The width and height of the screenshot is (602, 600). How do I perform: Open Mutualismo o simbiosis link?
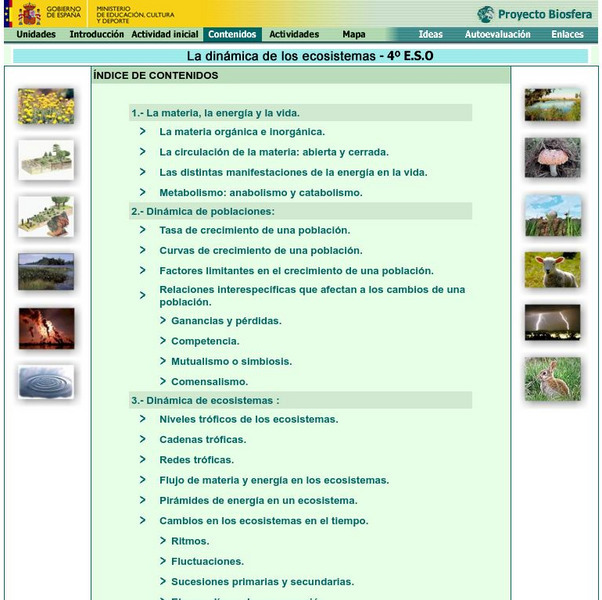pyautogui.click(x=232, y=362)
